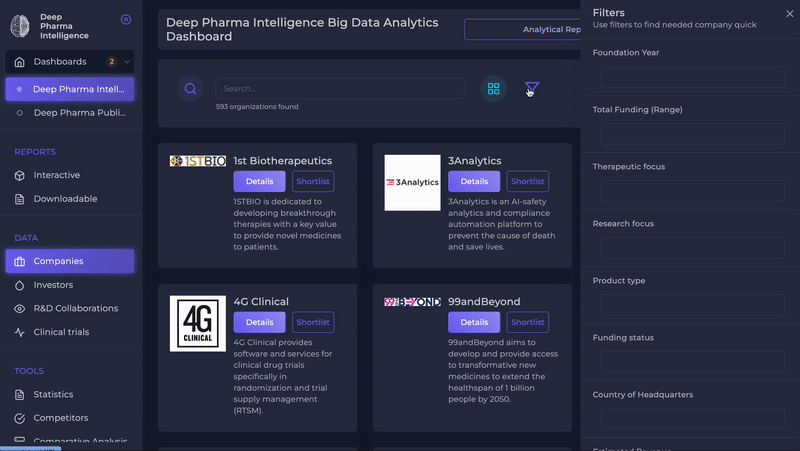Click the Dashboards badge showing 2
Screen dimensions: 800x451
pyautogui.click(x=111, y=62)
